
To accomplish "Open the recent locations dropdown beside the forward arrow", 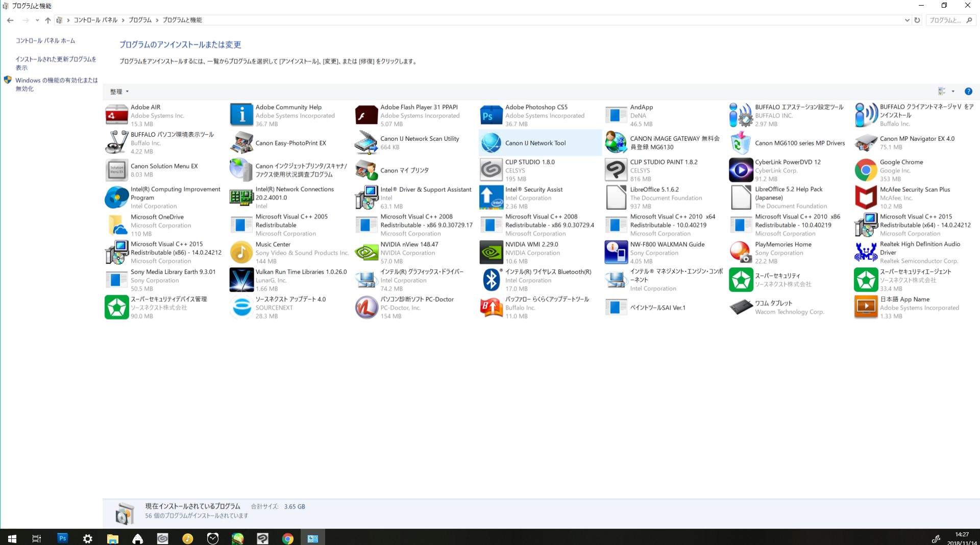I will click(x=37, y=20).
